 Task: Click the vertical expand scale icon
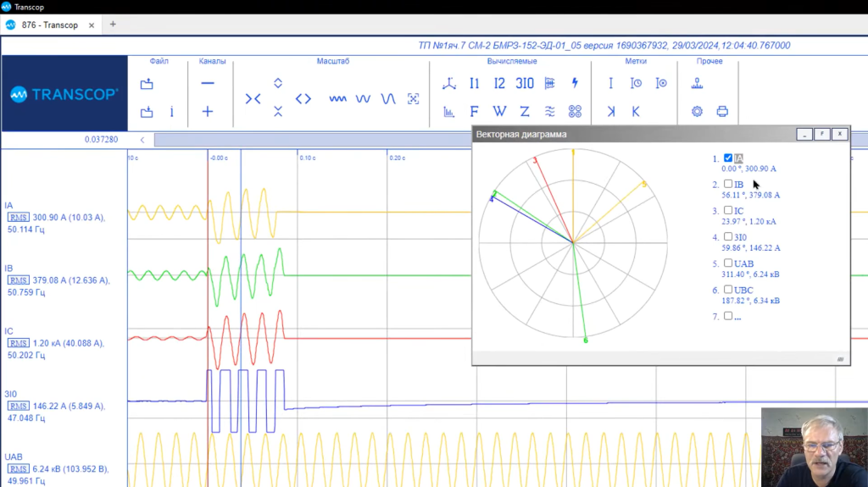click(278, 83)
